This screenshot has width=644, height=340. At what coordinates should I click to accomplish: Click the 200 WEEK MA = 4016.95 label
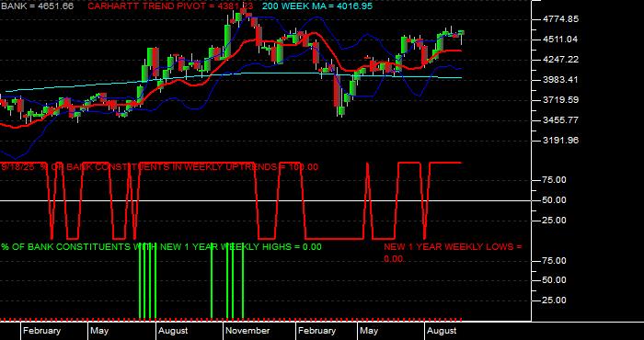tap(317, 6)
